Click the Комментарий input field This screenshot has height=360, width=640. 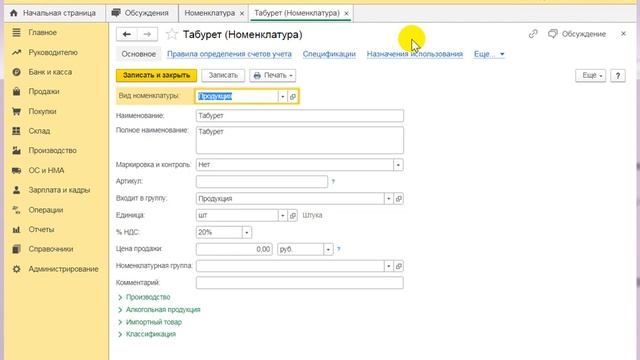click(300, 282)
